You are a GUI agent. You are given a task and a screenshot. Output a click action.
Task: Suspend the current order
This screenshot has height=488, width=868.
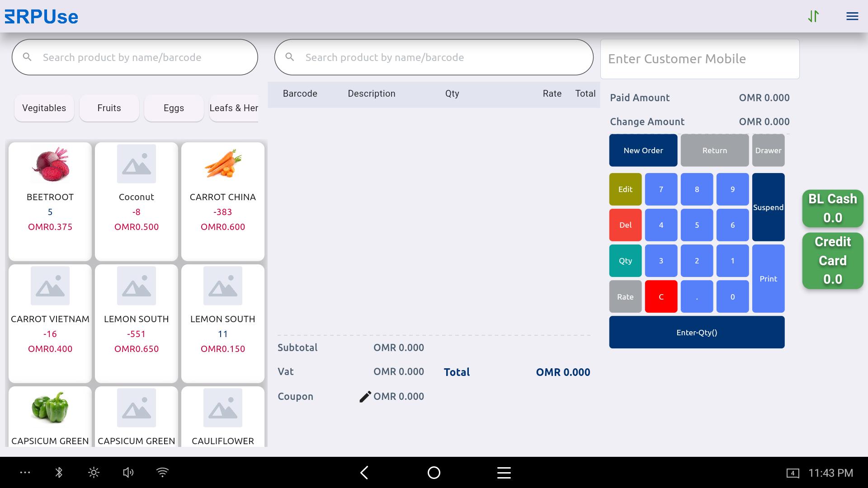coord(768,207)
